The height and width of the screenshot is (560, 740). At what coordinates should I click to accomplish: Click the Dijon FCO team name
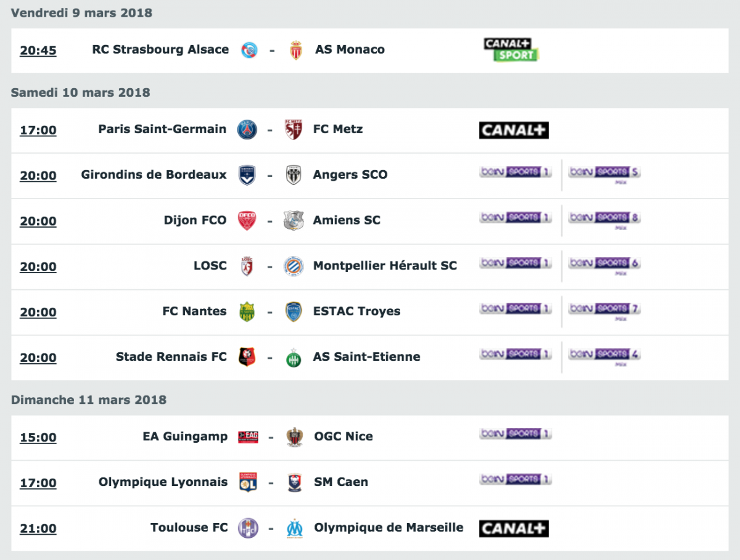click(x=195, y=220)
